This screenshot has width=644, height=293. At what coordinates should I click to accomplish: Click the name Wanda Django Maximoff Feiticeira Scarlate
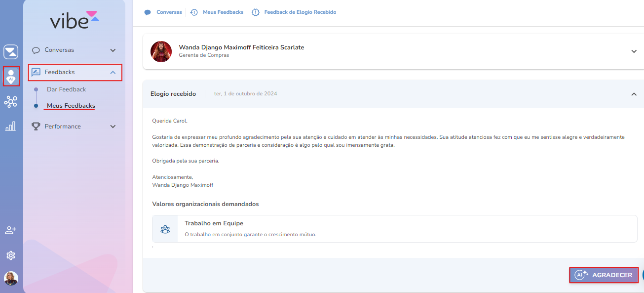click(x=241, y=47)
